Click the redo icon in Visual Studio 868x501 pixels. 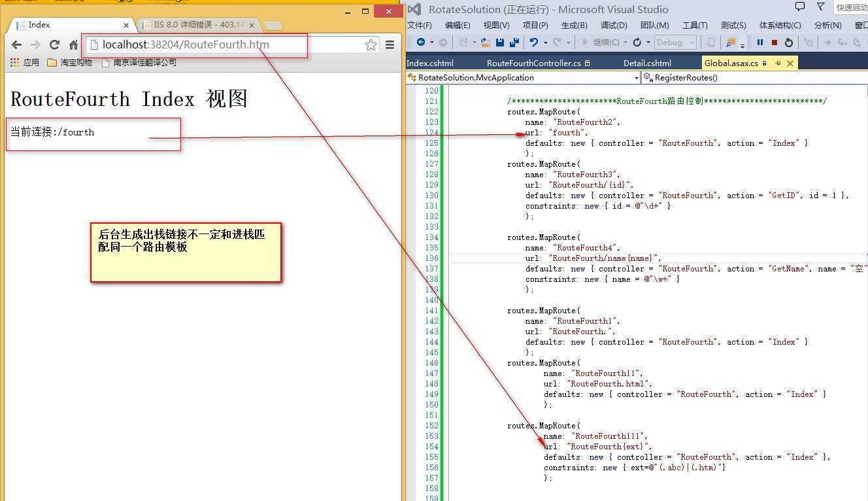(557, 42)
